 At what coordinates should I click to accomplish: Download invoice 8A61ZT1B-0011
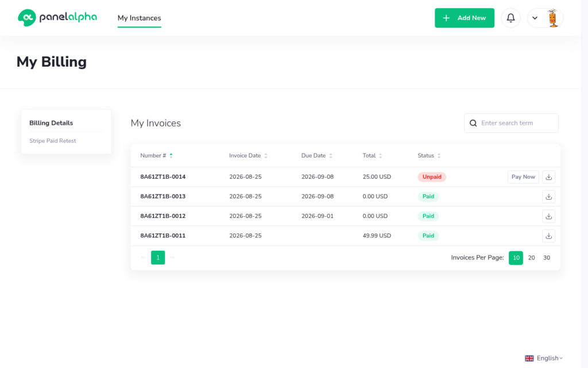point(548,236)
